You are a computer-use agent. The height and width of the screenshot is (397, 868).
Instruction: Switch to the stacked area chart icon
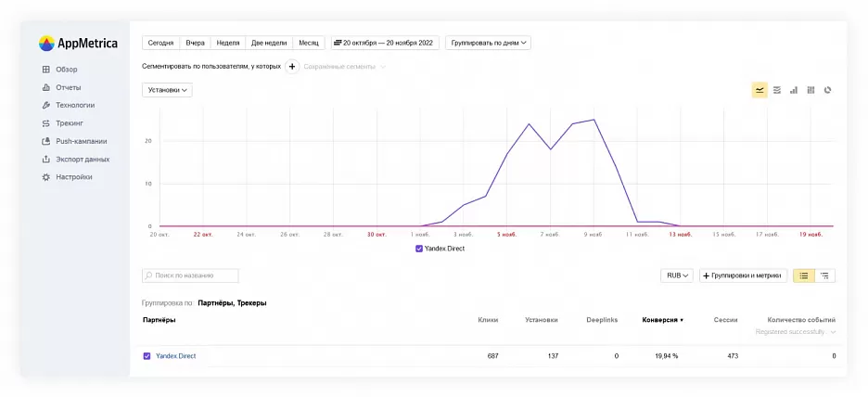pyautogui.click(x=776, y=90)
